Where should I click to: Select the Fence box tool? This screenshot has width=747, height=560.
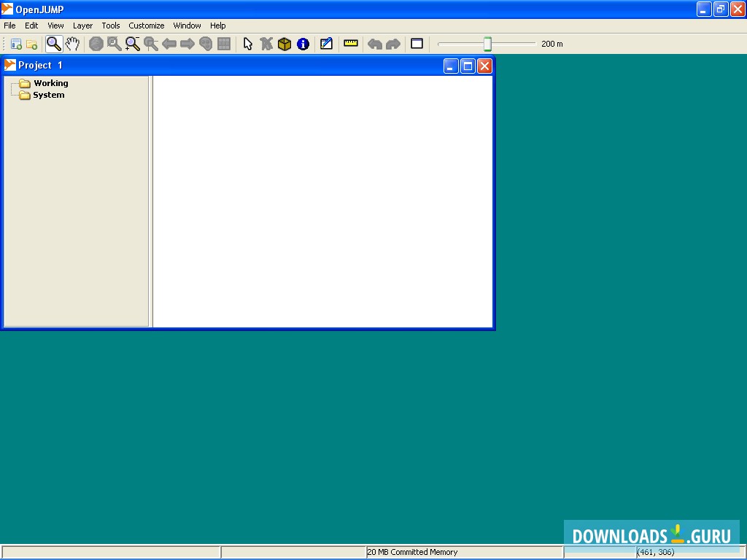285,44
